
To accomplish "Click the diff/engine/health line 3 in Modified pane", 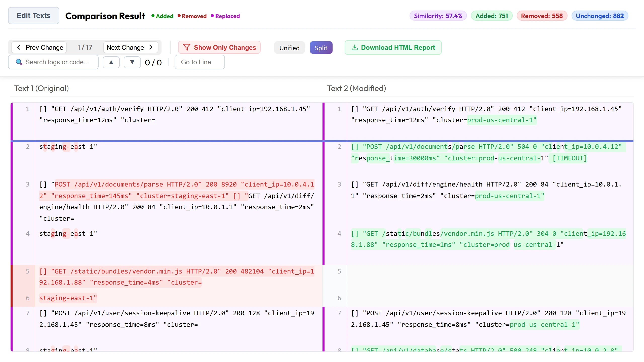I will point(487,190).
